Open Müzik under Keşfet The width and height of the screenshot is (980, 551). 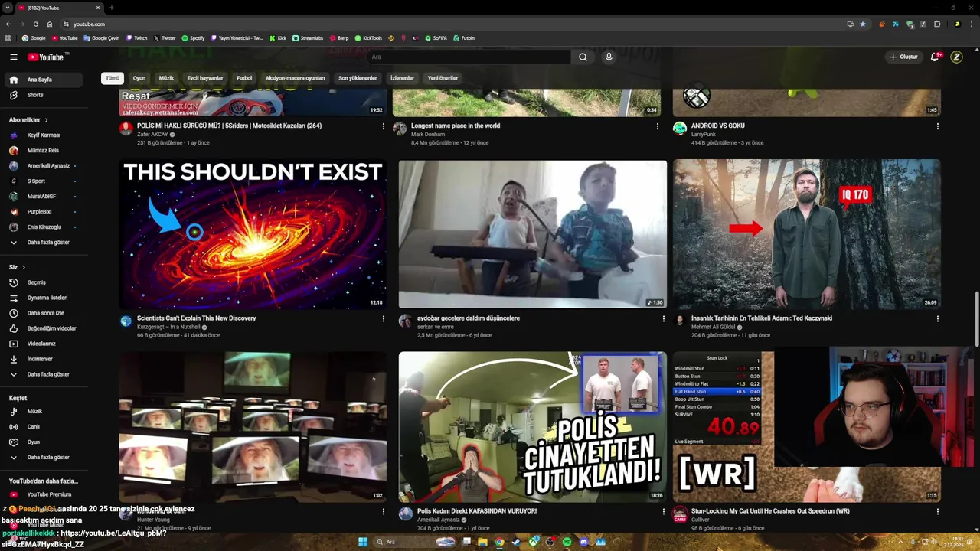[x=44, y=412]
